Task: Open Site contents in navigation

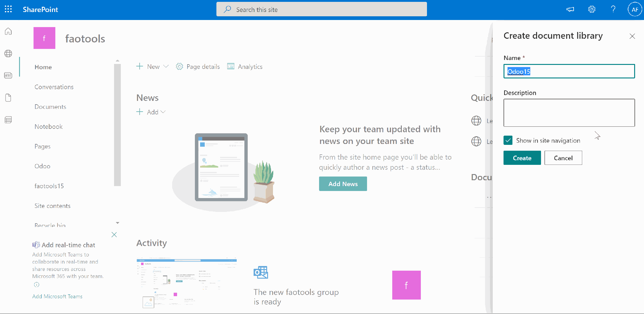Action: 53,206
